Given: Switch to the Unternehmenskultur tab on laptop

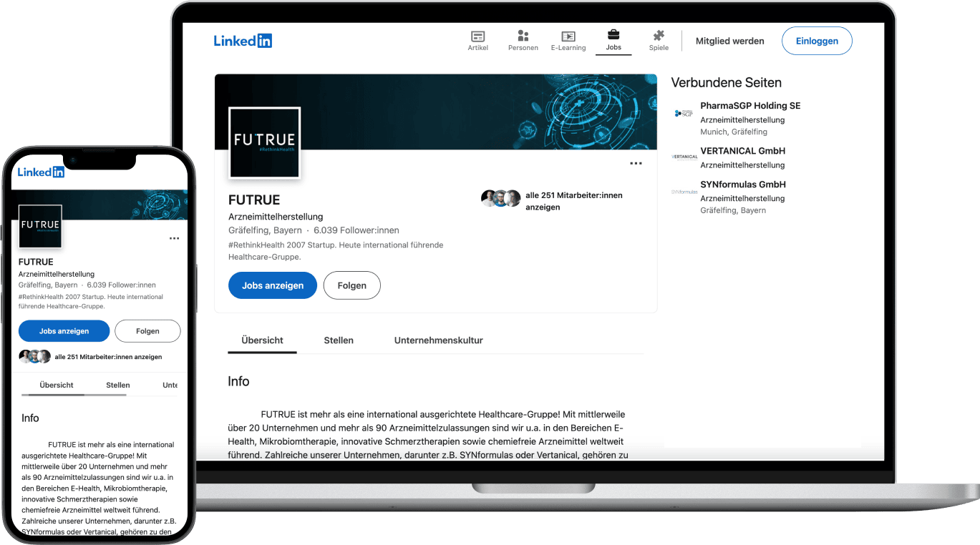Looking at the screenshot, I should click(x=439, y=340).
